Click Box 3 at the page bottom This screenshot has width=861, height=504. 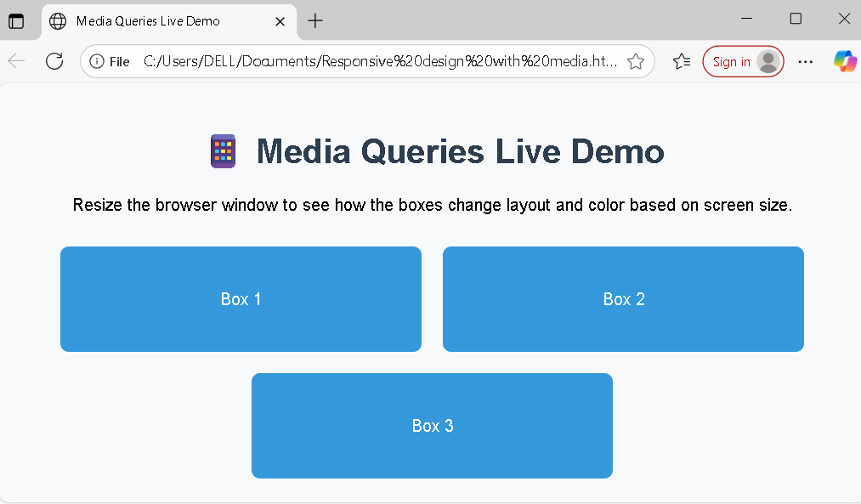432,425
